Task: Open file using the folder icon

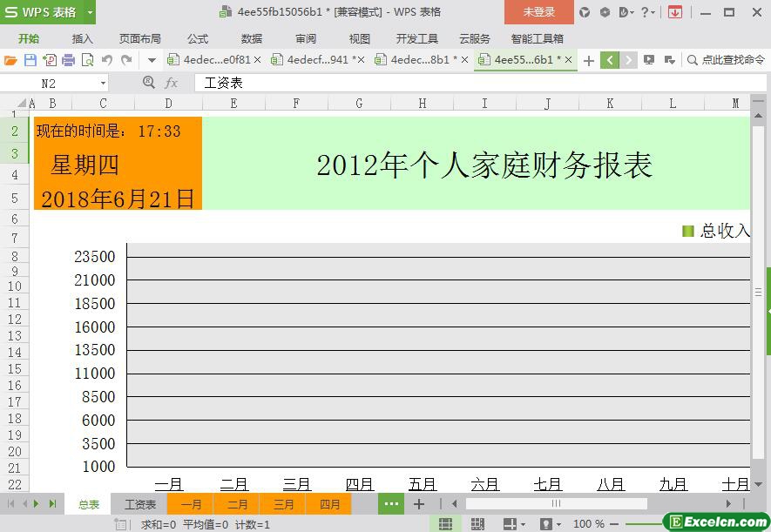Action: click(10, 60)
